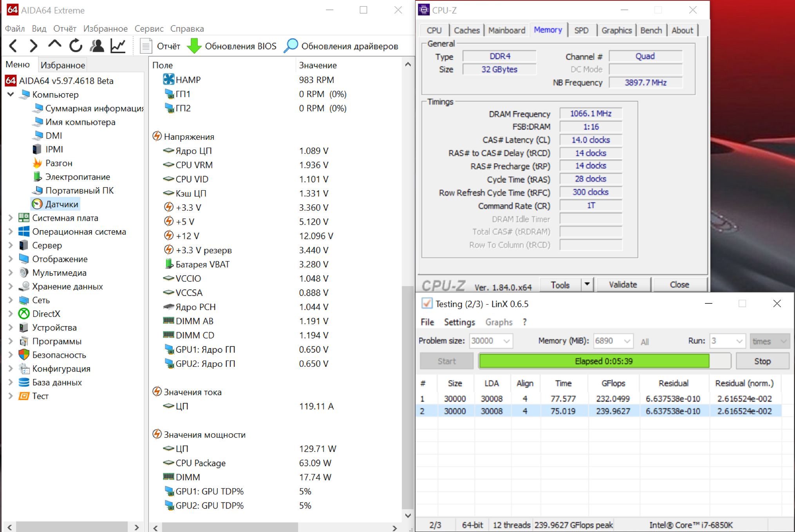Click the user profile icon in toolbar
795x532 pixels.
coord(97,46)
